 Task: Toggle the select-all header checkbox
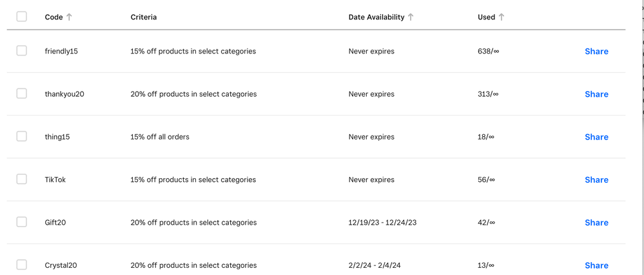pyautogui.click(x=22, y=17)
